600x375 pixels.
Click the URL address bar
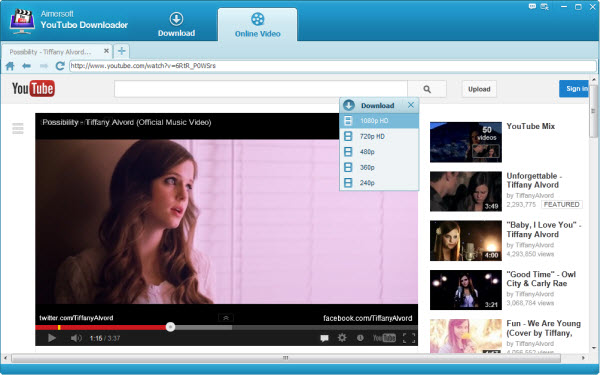[333, 66]
